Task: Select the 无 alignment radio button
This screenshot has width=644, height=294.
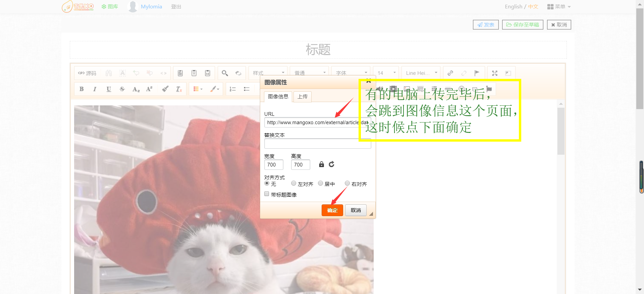Action: tap(267, 183)
